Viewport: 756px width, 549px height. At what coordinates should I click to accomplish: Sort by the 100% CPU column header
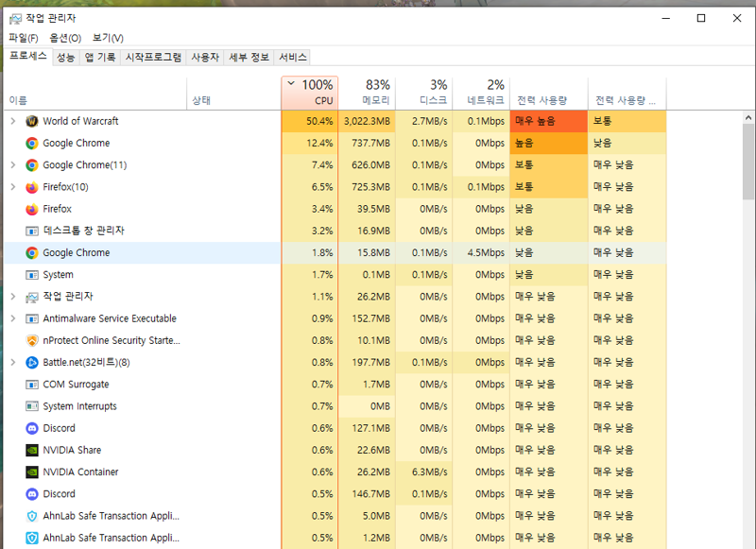pyautogui.click(x=310, y=94)
